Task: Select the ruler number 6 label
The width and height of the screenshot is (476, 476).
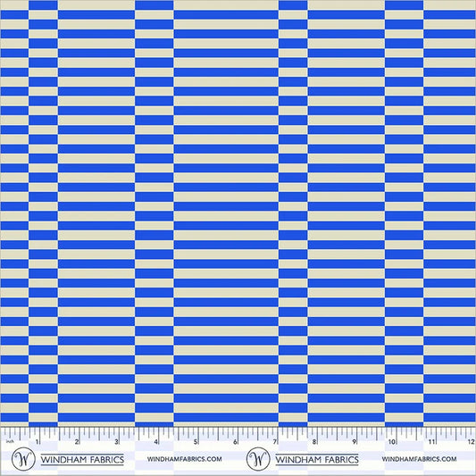Action: pyautogui.click(x=235, y=442)
